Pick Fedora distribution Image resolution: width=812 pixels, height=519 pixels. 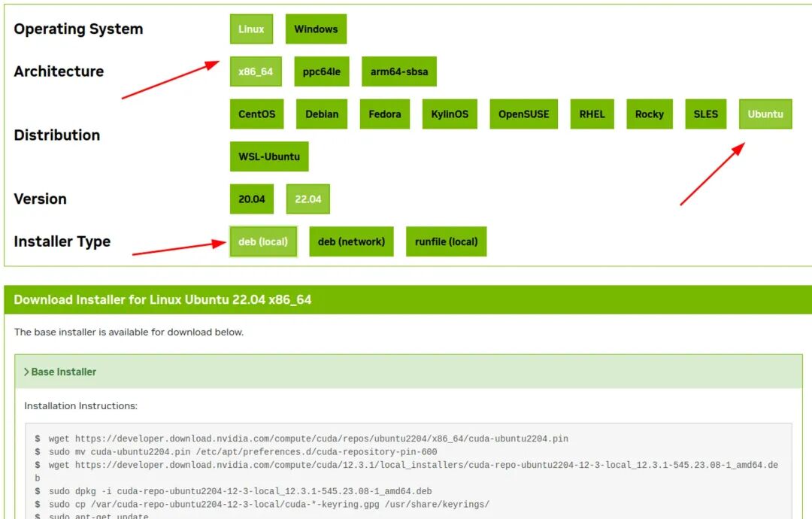coord(385,114)
